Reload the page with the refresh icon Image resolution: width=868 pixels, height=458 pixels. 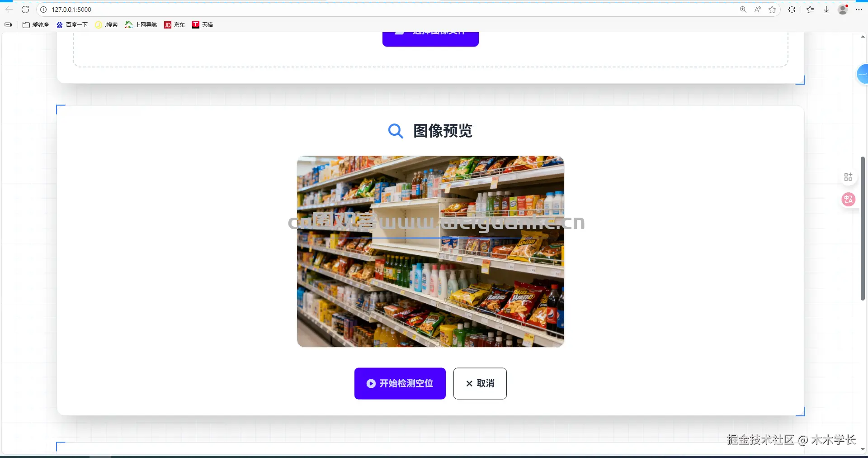coord(25,10)
